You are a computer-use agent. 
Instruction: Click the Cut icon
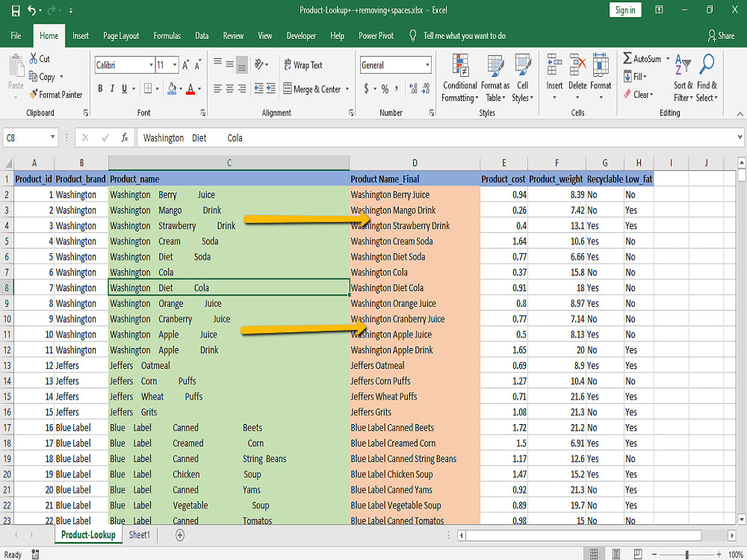[35, 58]
